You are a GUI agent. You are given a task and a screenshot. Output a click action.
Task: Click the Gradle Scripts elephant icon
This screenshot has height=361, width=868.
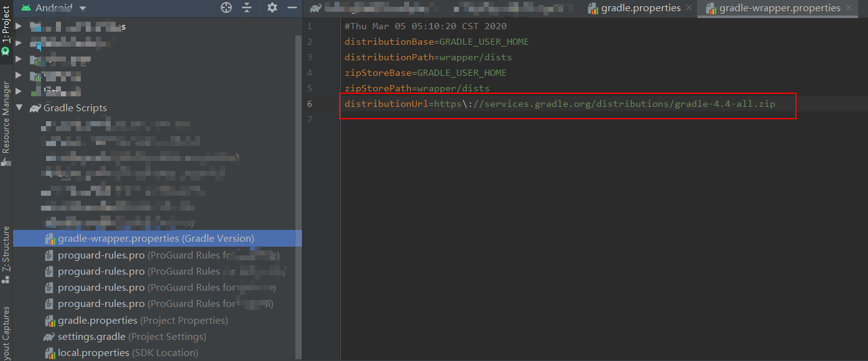click(x=35, y=108)
